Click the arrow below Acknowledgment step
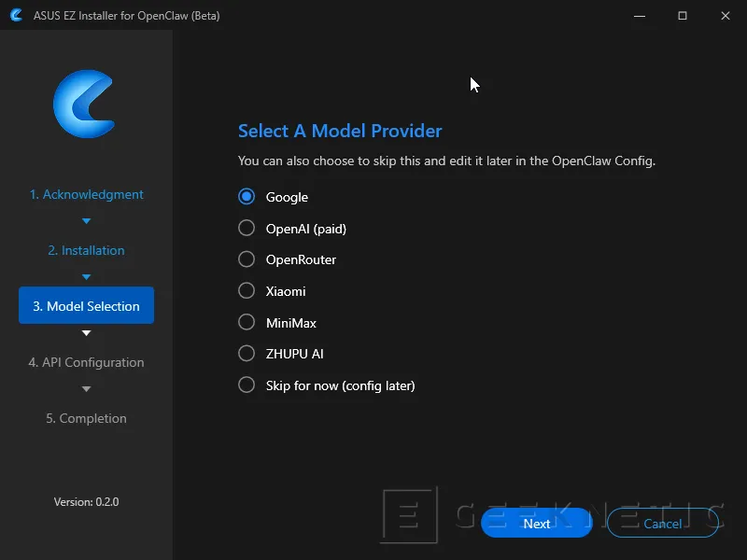The image size is (747, 560). pyautogui.click(x=86, y=221)
